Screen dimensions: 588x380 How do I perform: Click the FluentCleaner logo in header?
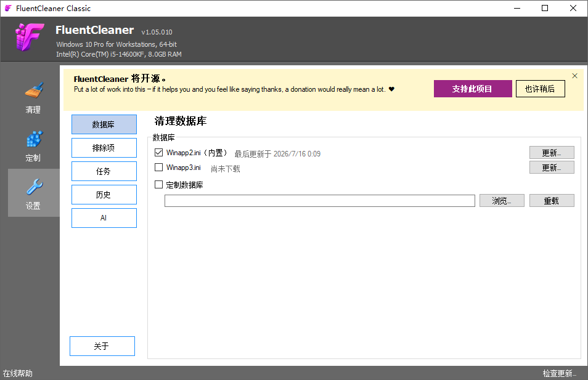(x=29, y=37)
